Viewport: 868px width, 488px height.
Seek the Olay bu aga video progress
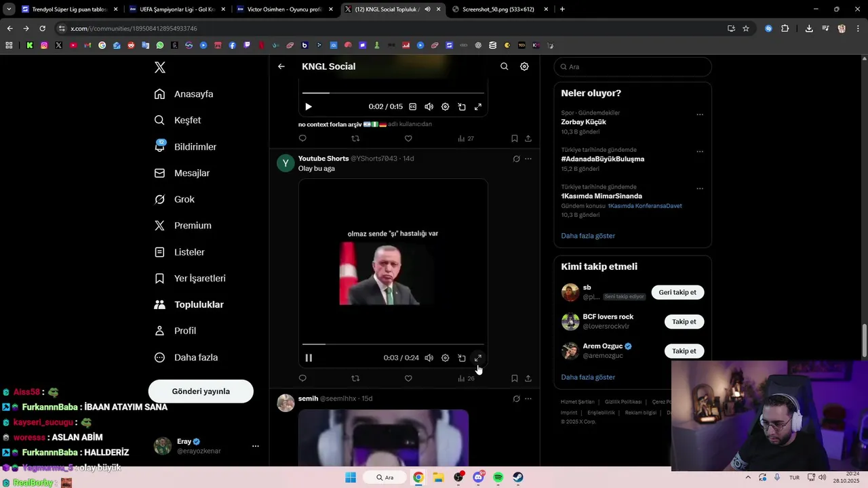[393, 344]
